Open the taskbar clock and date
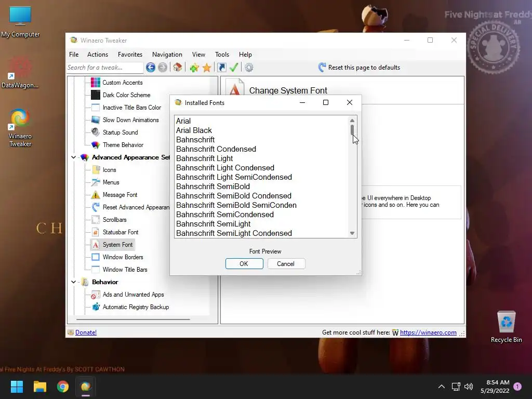The width and height of the screenshot is (532, 399). [x=495, y=387]
